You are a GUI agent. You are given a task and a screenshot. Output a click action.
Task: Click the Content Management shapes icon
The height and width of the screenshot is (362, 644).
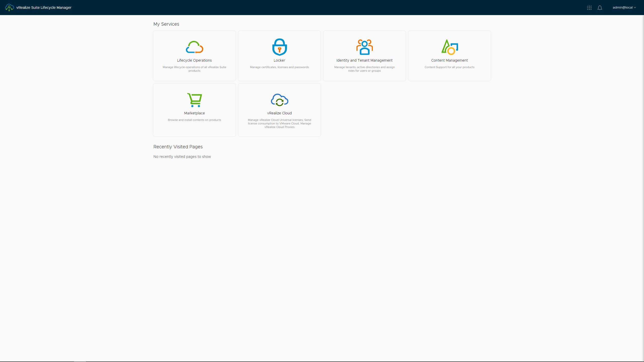tap(450, 47)
